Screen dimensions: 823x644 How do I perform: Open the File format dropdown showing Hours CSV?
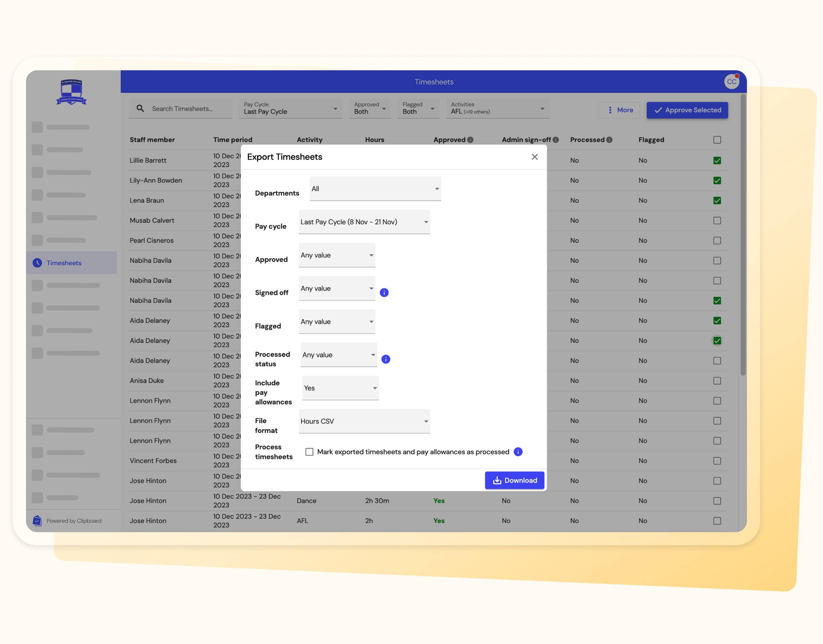click(364, 421)
